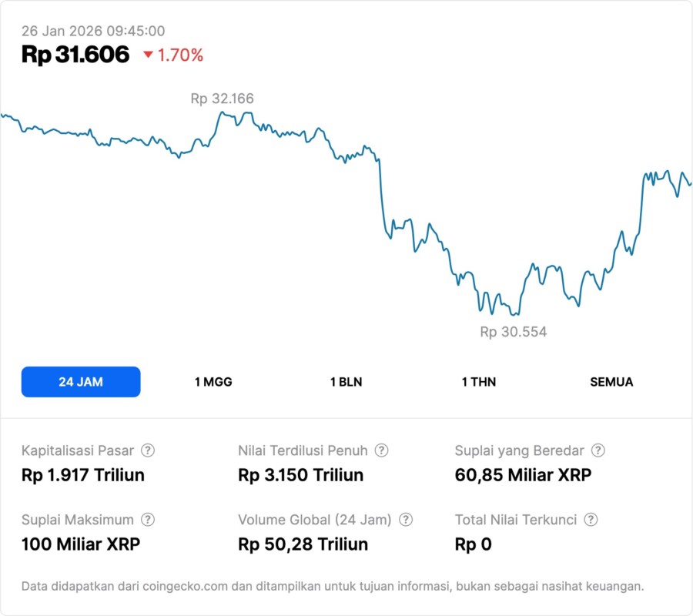
Task: Show the 1 THN price chart
Action: 479,382
